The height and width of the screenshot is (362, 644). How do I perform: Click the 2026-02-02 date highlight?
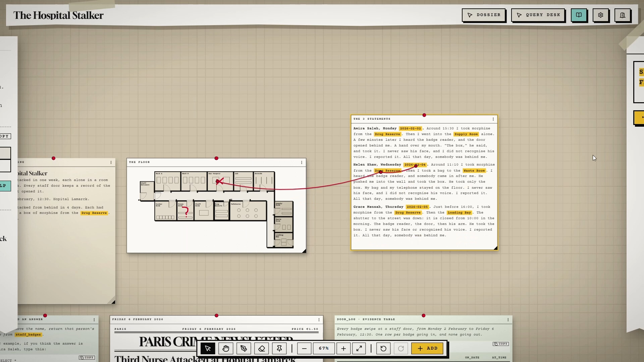tap(410, 128)
